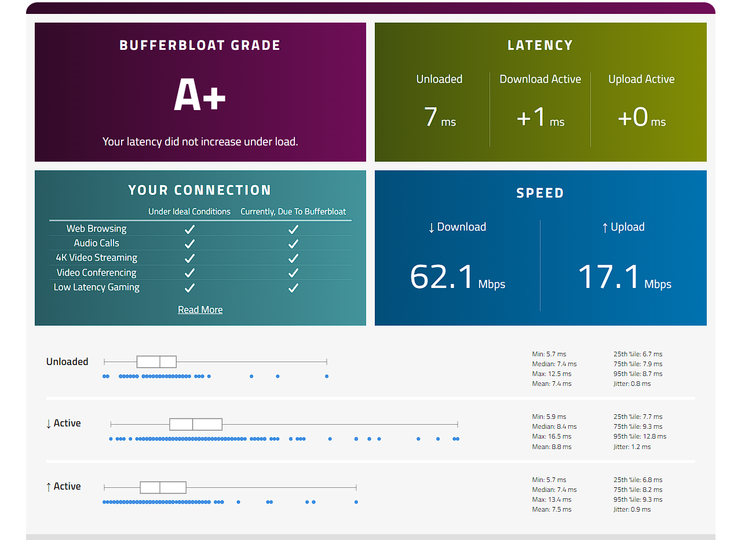The width and height of the screenshot is (756, 540).
Task: Click the Web Browsing row label
Action: click(97, 229)
